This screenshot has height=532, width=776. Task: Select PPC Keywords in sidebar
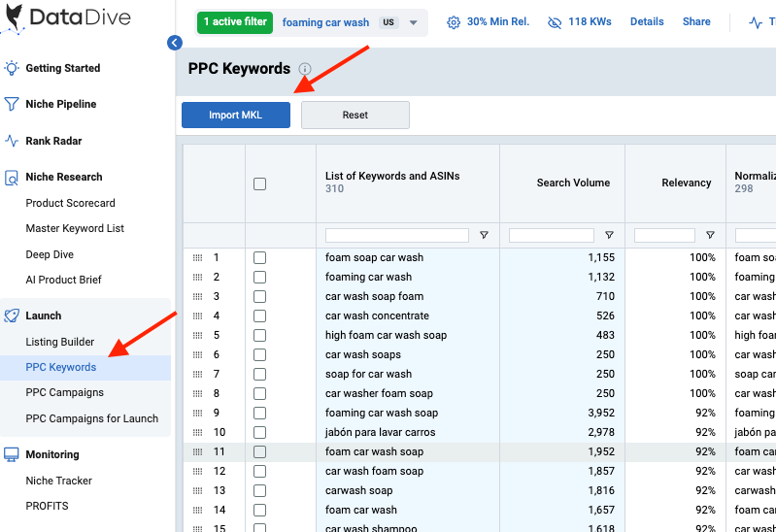click(61, 367)
